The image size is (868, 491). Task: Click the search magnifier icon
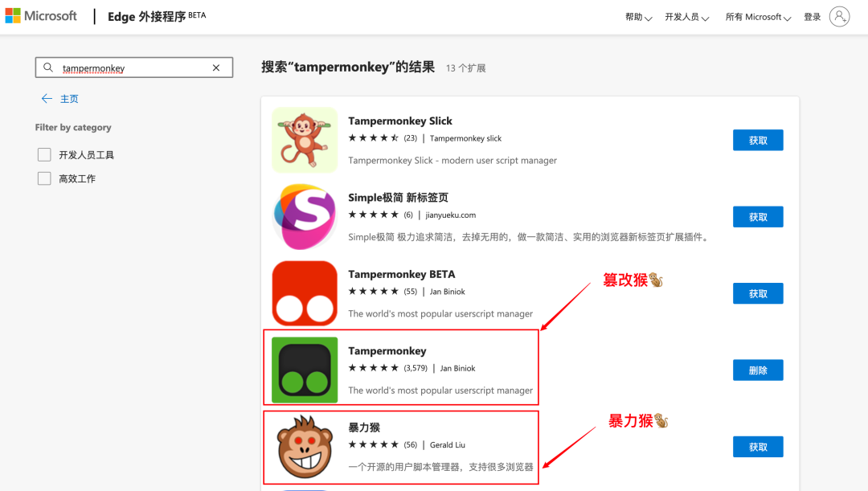tap(48, 68)
